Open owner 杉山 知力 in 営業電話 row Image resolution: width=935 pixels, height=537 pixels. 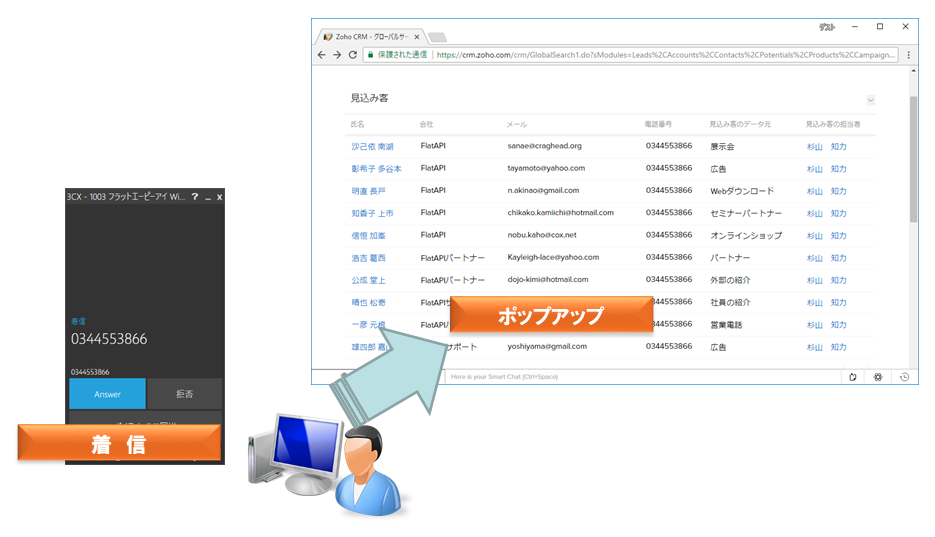click(x=826, y=325)
